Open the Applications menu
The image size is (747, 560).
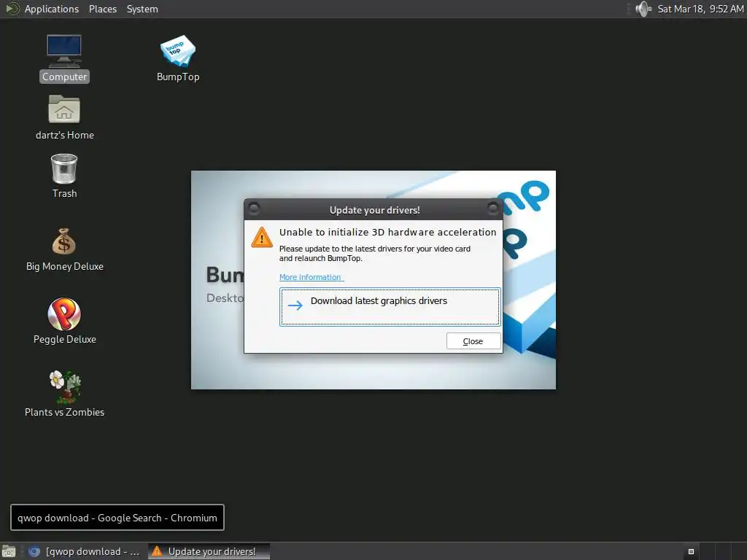(x=52, y=9)
